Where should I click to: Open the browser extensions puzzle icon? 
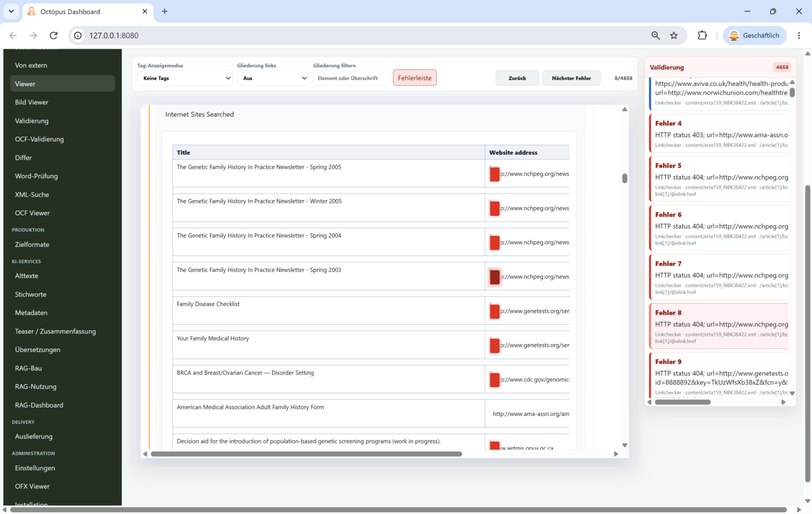pos(702,36)
